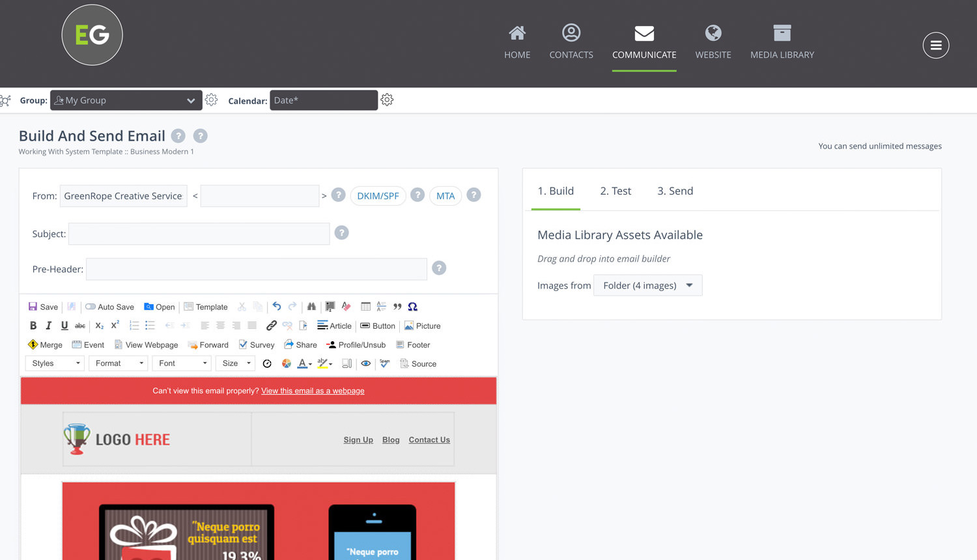Insert Profile/Unsub link
The height and width of the screenshot is (560, 977).
coord(356,344)
